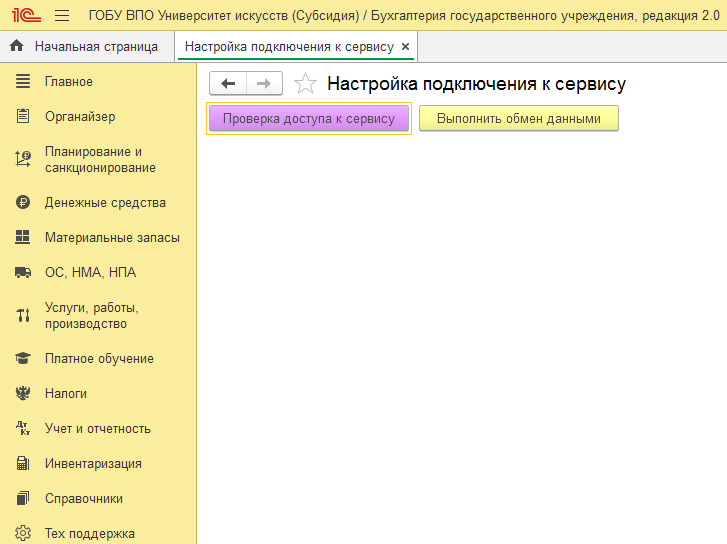Image resolution: width=727 pixels, height=544 pixels.
Task: Open the hamburger main menu
Action: point(62,16)
